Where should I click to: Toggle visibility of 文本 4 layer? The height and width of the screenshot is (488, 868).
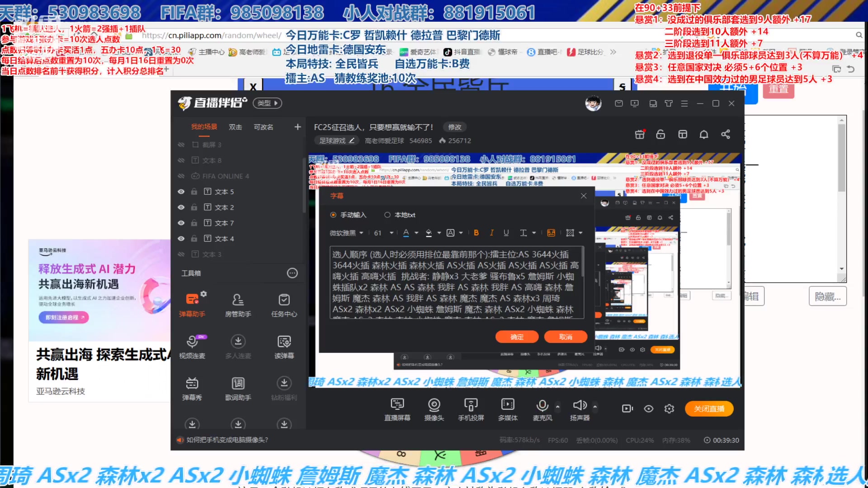tap(181, 239)
